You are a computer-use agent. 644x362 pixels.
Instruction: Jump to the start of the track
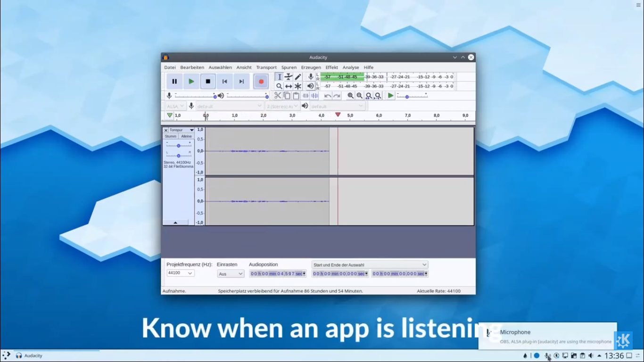click(225, 82)
